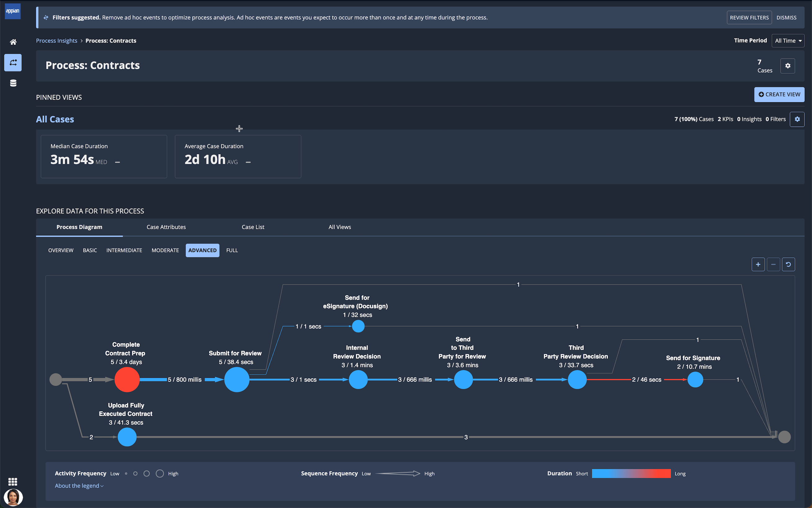Switch to the All Views tab
812x508 pixels.
pos(340,227)
